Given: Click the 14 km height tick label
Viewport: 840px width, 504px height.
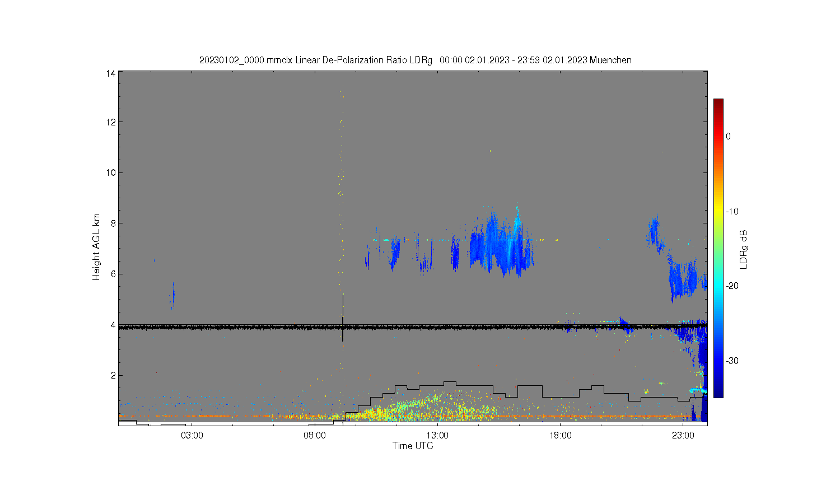Looking at the screenshot, I should pos(111,73).
